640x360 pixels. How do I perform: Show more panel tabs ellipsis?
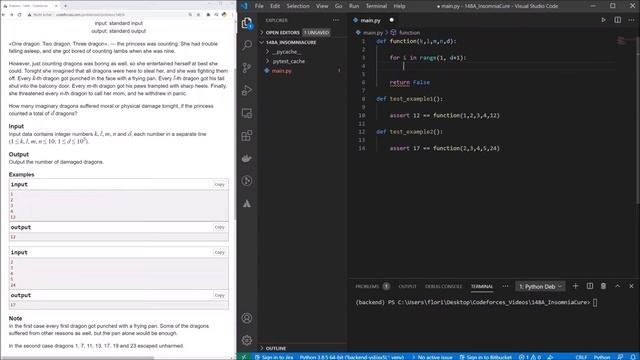505,286
